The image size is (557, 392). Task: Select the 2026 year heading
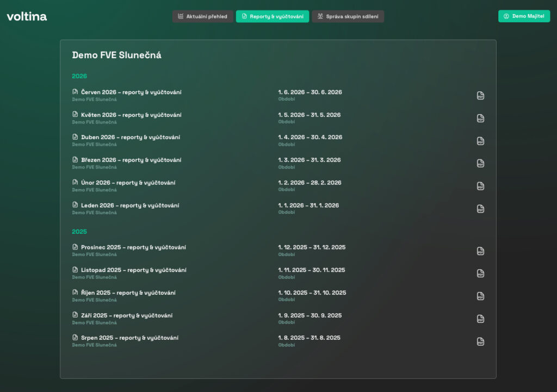pyautogui.click(x=79, y=76)
